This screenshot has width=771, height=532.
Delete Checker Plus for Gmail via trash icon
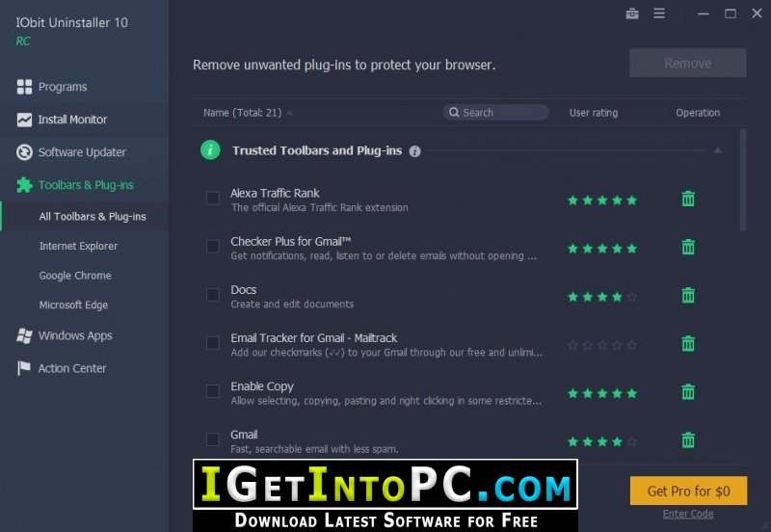(688, 247)
